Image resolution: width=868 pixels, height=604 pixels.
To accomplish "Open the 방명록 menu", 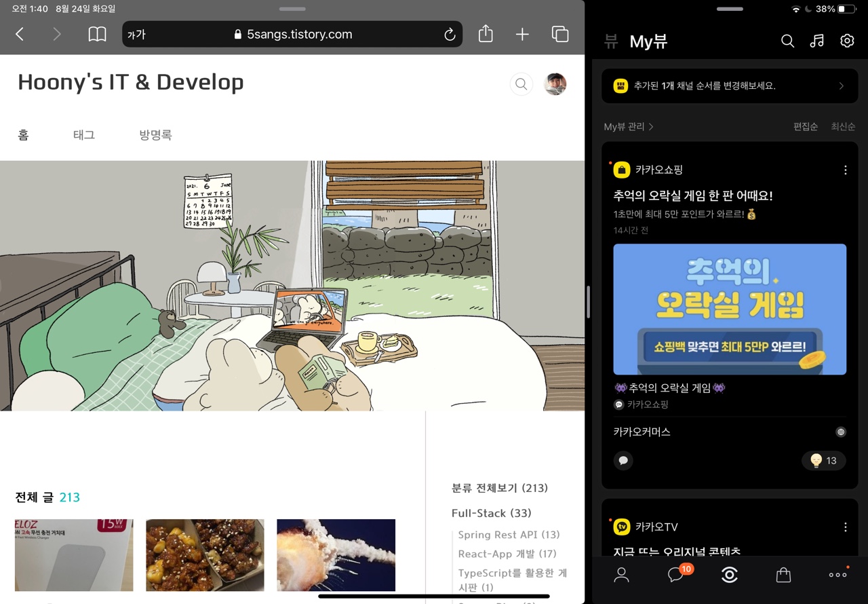I will click(x=155, y=135).
